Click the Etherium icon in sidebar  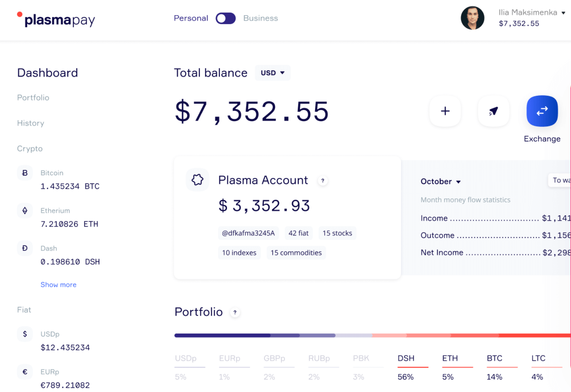[x=25, y=211]
